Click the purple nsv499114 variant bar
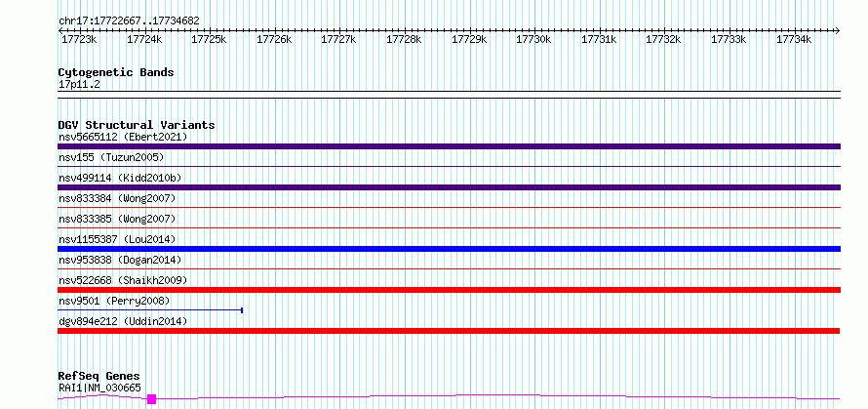 click(x=449, y=187)
